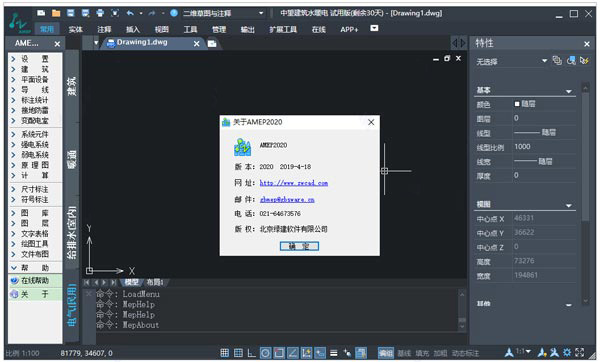Click the select objects icon in properties panel
Viewport: 600px width, 362px height.
571,60
